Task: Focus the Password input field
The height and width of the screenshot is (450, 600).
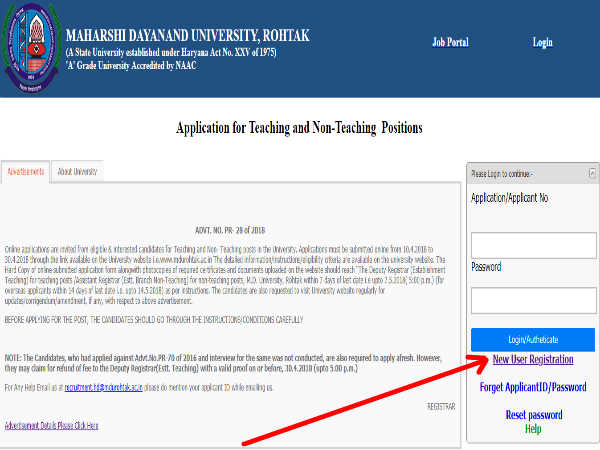Action: pos(533,301)
